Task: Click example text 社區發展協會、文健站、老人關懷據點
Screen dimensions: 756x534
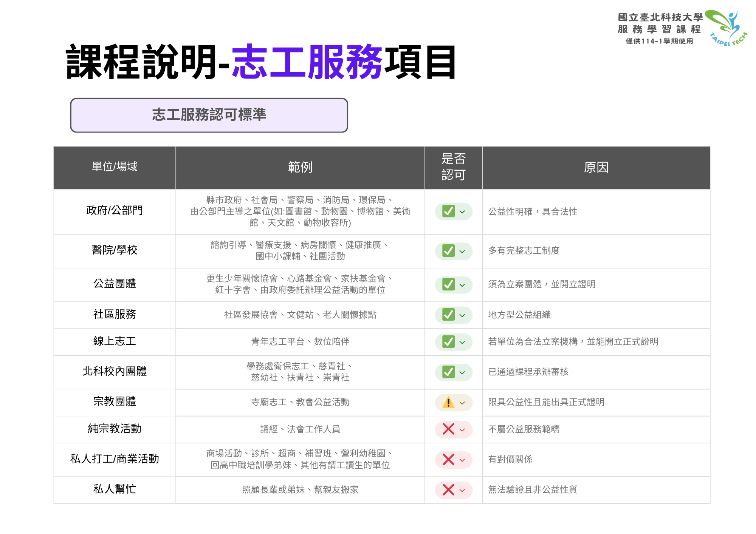Action: (x=300, y=315)
